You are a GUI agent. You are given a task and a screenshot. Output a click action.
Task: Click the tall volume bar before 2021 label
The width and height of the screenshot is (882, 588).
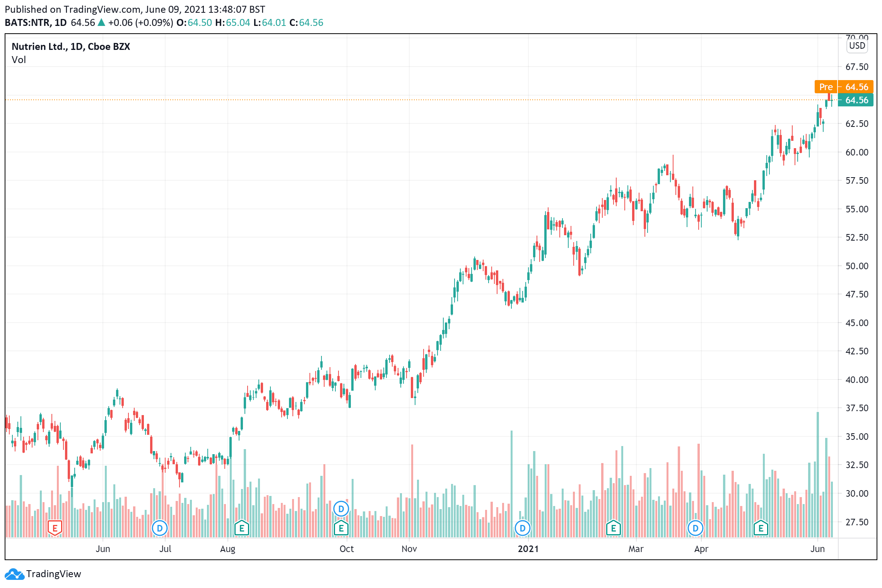point(512,484)
